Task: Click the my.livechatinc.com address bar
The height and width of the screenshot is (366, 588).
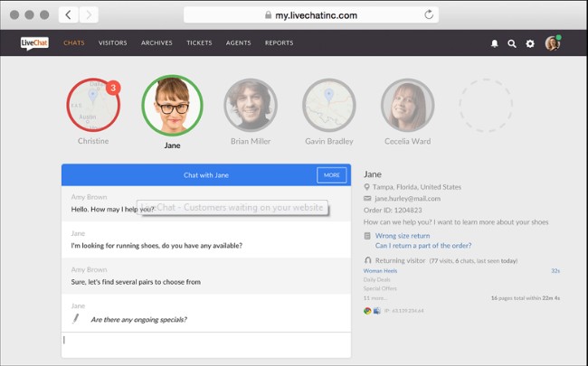Action: pyautogui.click(x=311, y=15)
